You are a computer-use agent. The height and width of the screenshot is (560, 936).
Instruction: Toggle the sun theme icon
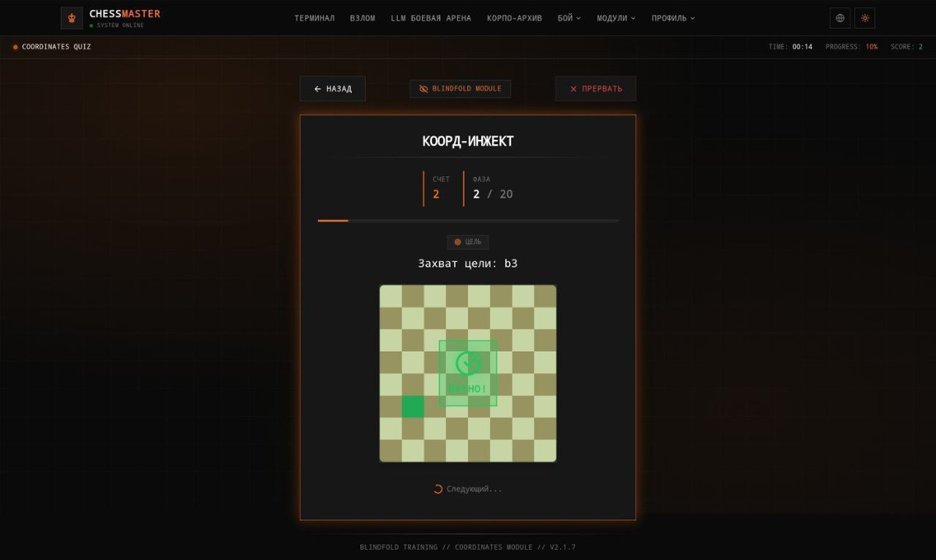click(x=865, y=18)
